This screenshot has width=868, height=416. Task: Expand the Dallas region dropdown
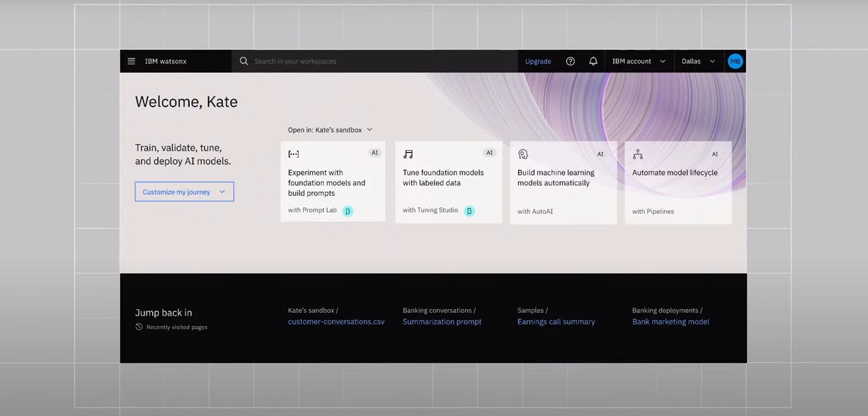[699, 62]
